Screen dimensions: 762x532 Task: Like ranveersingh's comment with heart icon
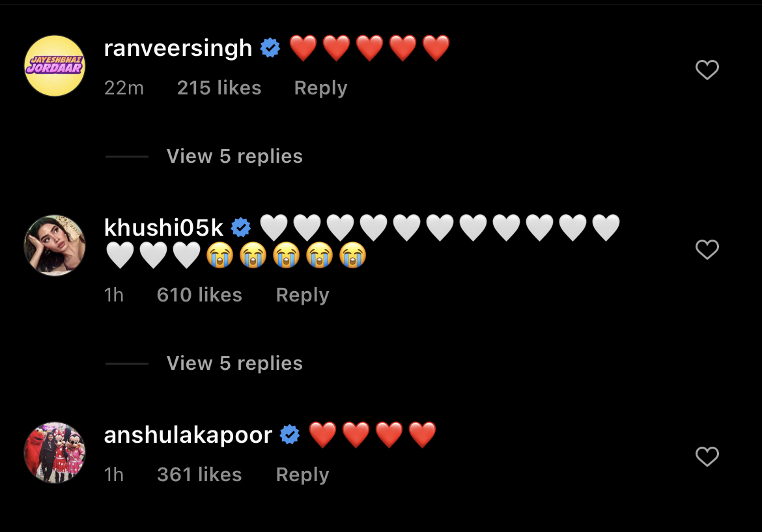click(707, 70)
